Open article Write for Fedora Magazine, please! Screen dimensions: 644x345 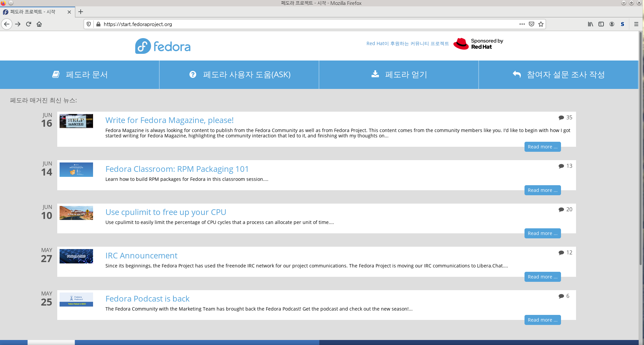click(x=169, y=120)
